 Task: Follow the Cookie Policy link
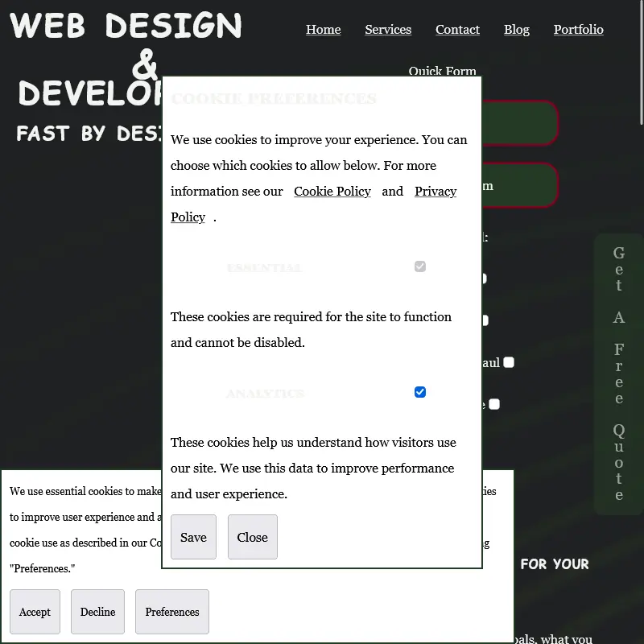pos(332,192)
